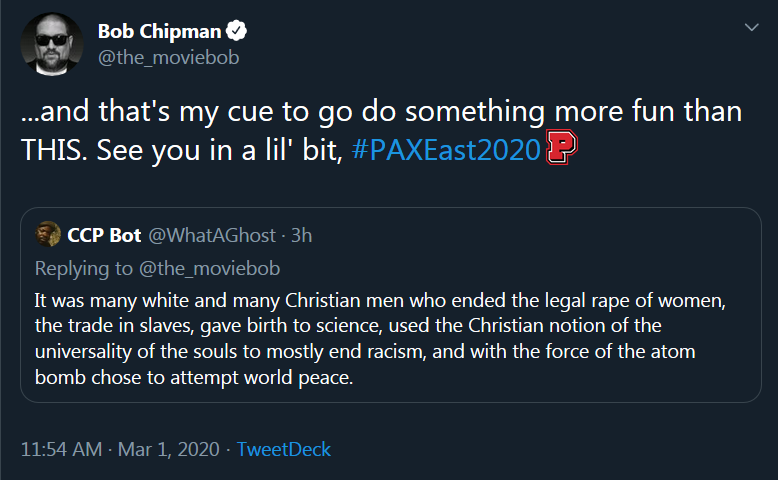
Task: Open the quoted tweet's body text
Action: pos(380,339)
